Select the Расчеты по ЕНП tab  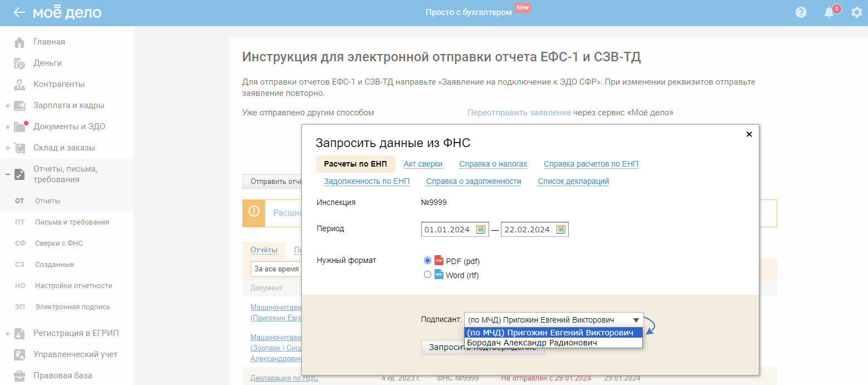coord(355,164)
